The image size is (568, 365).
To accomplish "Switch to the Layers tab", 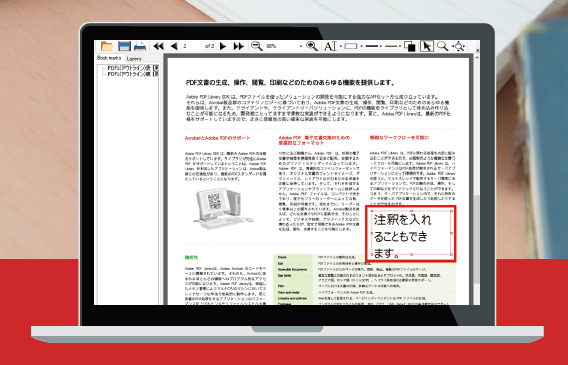I will [x=134, y=59].
